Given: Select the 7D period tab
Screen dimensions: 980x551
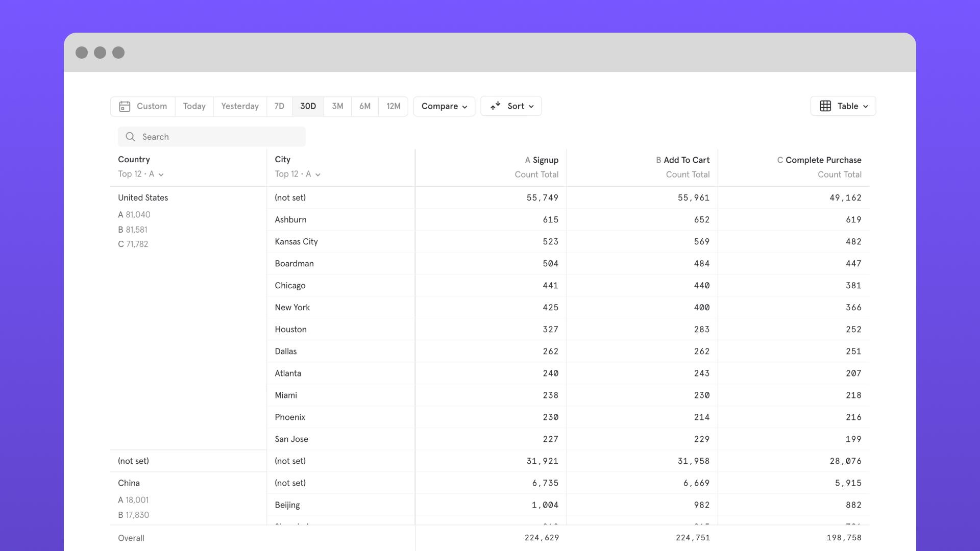Looking at the screenshot, I should (x=279, y=106).
